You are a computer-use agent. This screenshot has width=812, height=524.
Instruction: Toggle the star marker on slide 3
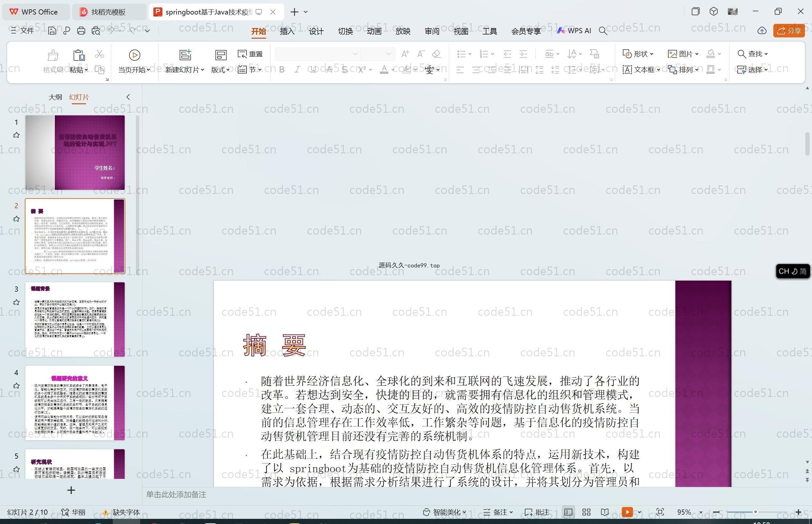coord(16,302)
